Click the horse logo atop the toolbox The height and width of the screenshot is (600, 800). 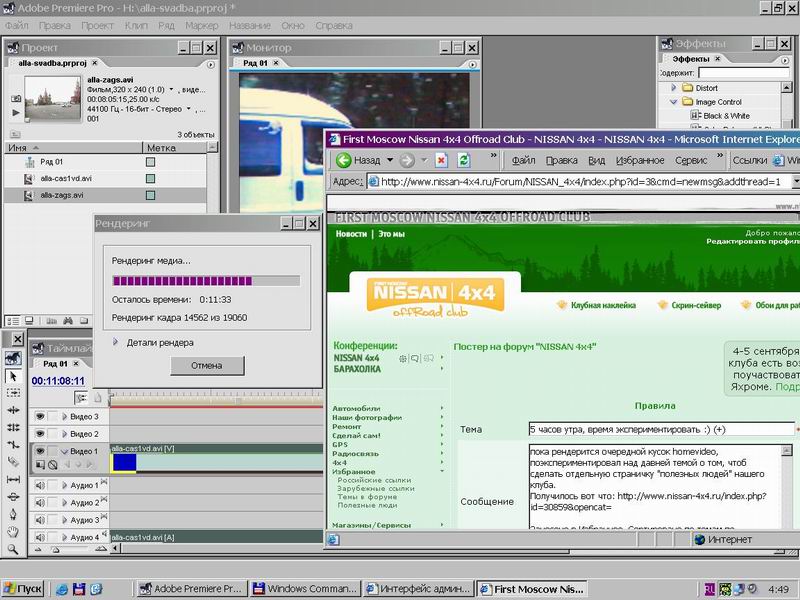pyautogui.click(x=13, y=358)
